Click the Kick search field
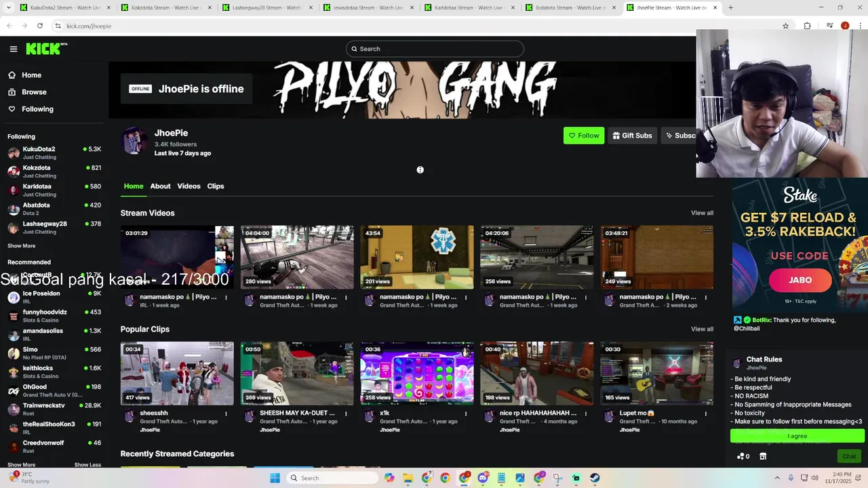The image size is (868, 488). click(435, 49)
